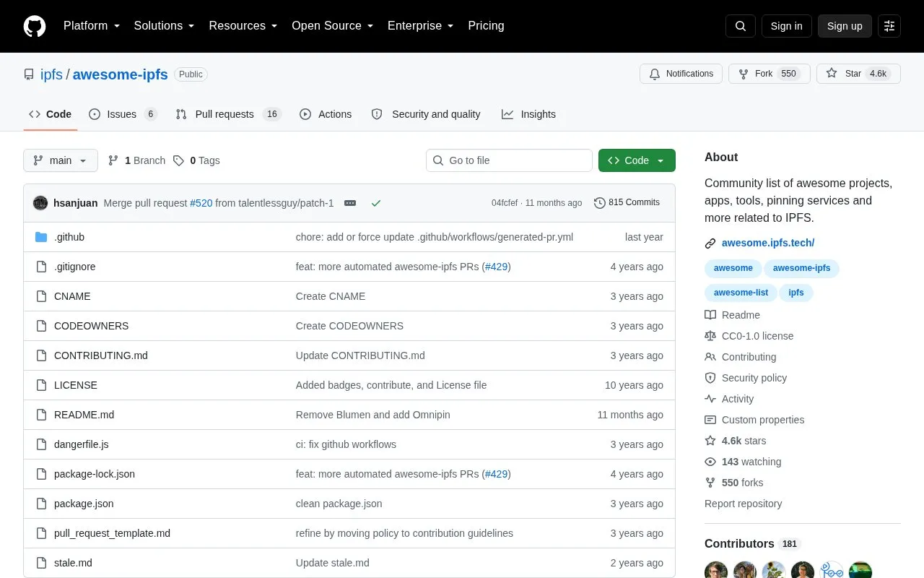Image resolution: width=924 pixels, height=578 pixels.
Task: Click the Sign up button
Action: (845, 26)
